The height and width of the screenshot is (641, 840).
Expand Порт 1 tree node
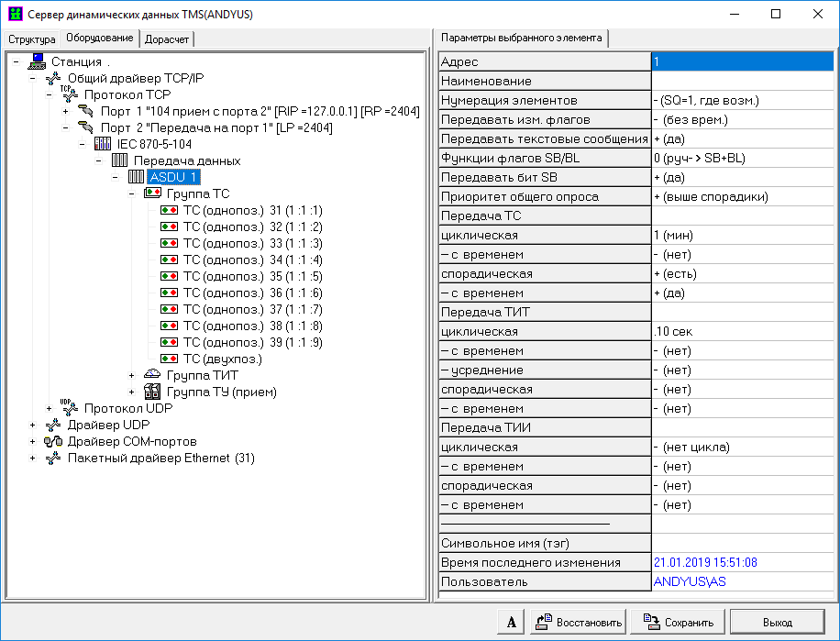point(66,111)
